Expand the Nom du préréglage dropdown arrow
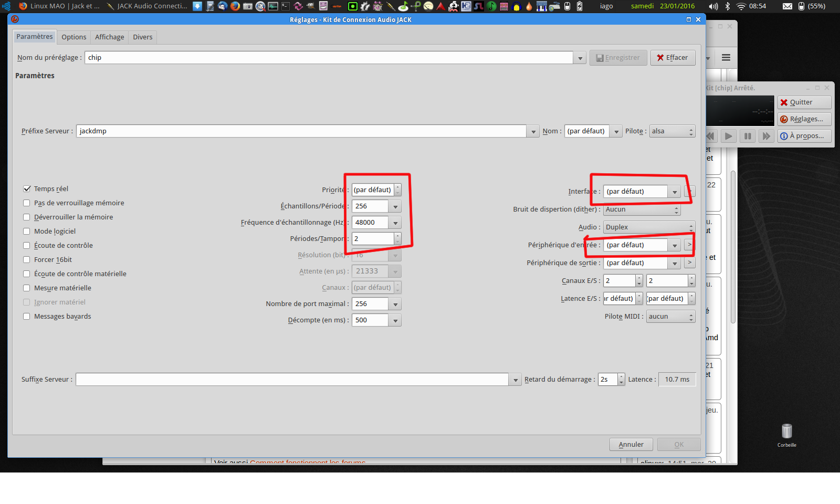Screen dimensions: 840x504 (580, 58)
